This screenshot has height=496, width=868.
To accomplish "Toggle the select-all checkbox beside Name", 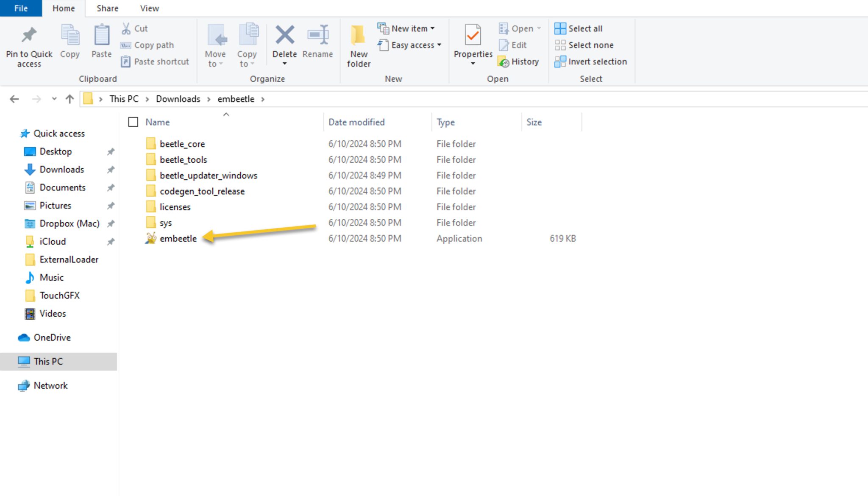I will [133, 122].
